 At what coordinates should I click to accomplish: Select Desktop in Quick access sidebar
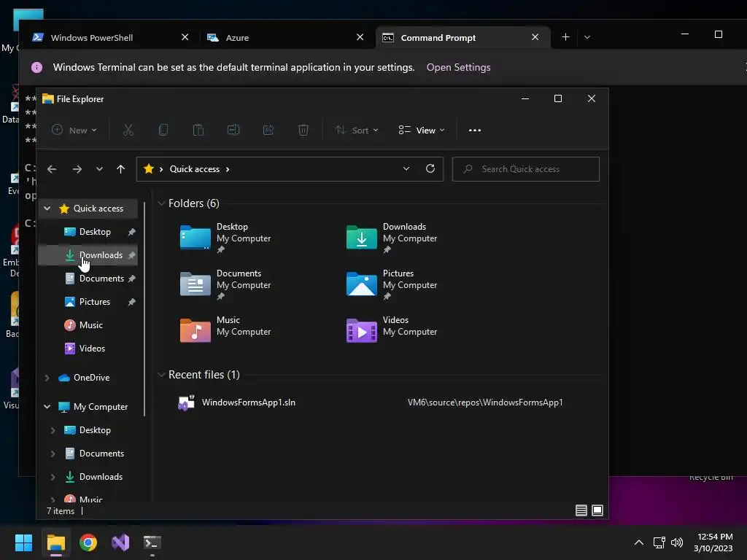point(88,232)
